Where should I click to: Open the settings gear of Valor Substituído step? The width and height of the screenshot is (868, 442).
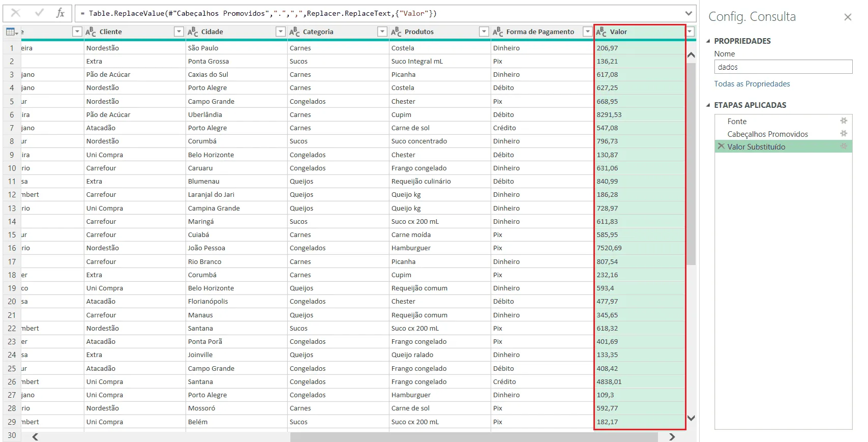pyautogui.click(x=844, y=146)
